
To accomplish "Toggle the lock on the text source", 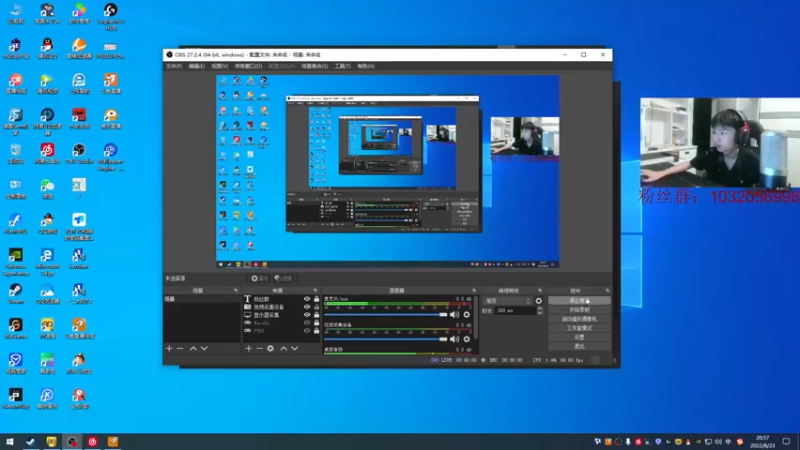I will coord(316,299).
